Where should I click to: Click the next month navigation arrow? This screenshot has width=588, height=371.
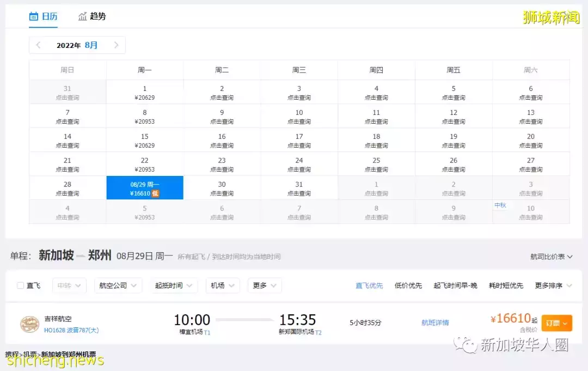point(117,45)
